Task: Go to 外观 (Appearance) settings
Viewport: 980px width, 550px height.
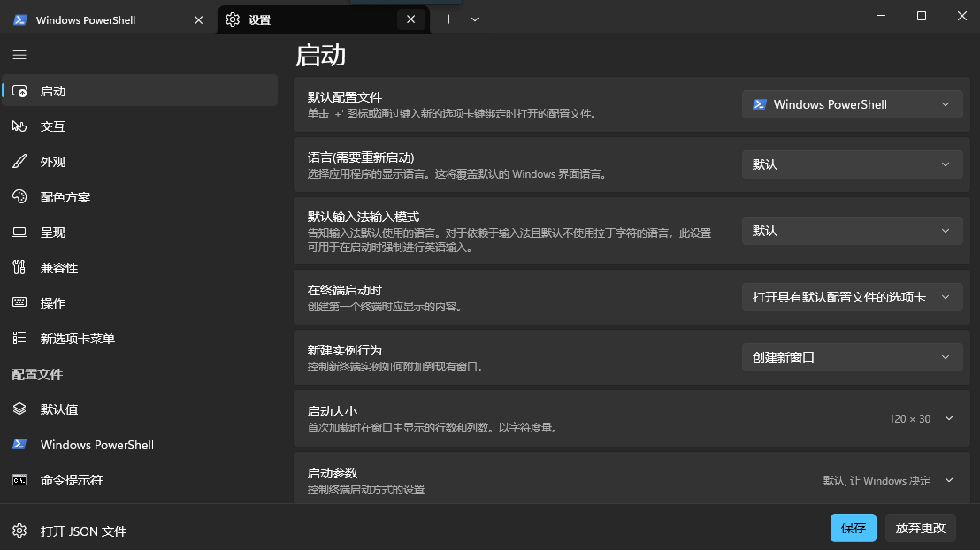Action: click(53, 162)
